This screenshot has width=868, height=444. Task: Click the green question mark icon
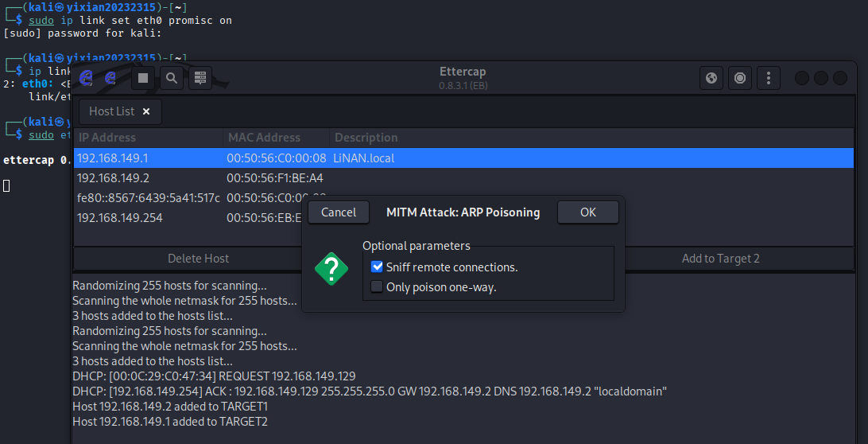331,269
